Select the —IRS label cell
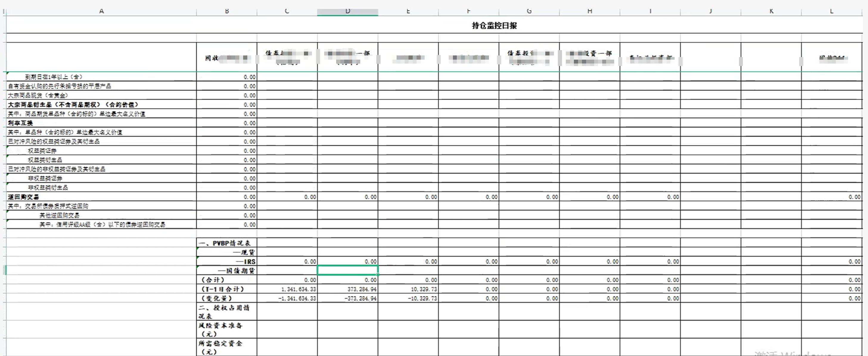This screenshot has width=868, height=356. click(x=245, y=261)
